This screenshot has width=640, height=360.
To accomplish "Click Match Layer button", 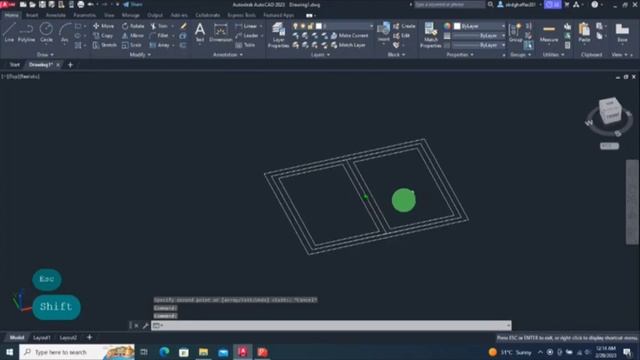I will click(348, 45).
